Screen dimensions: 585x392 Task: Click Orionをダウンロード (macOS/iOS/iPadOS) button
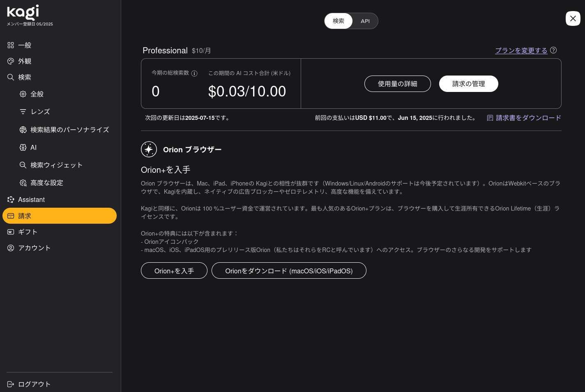tap(289, 271)
